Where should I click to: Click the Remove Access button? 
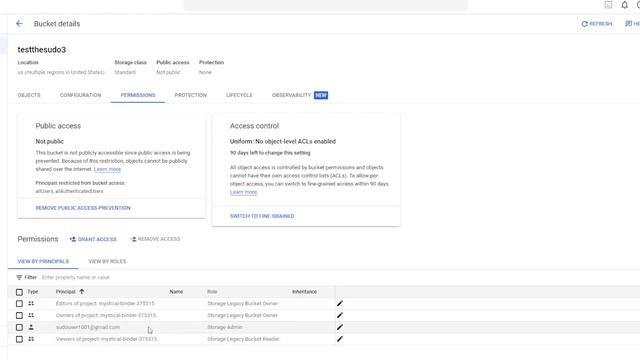[155, 239]
